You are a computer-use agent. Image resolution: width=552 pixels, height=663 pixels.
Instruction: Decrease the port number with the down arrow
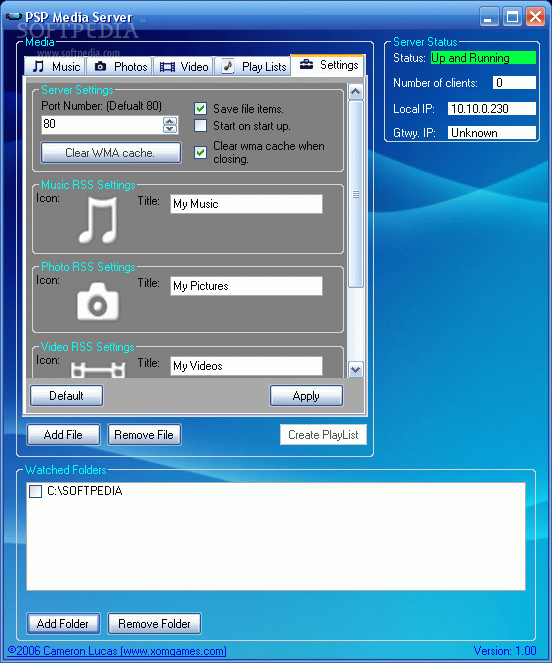pyautogui.click(x=170, y=129)
